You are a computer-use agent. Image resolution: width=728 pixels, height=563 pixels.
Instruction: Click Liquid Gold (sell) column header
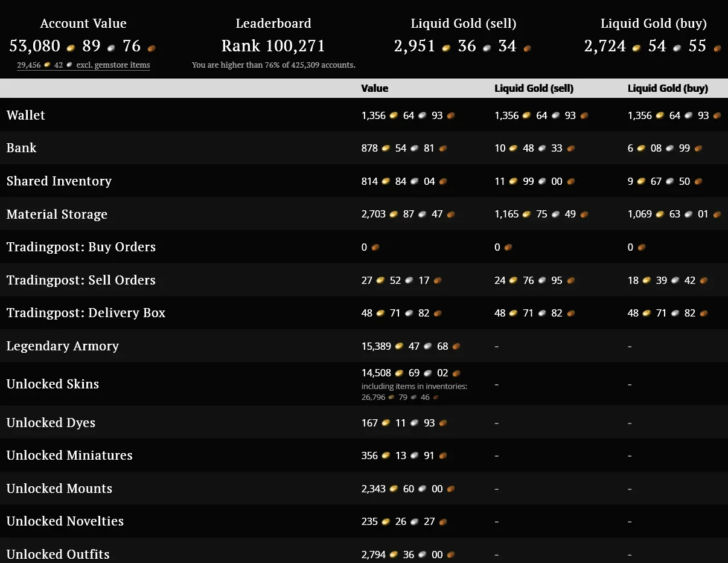(534, 88)
